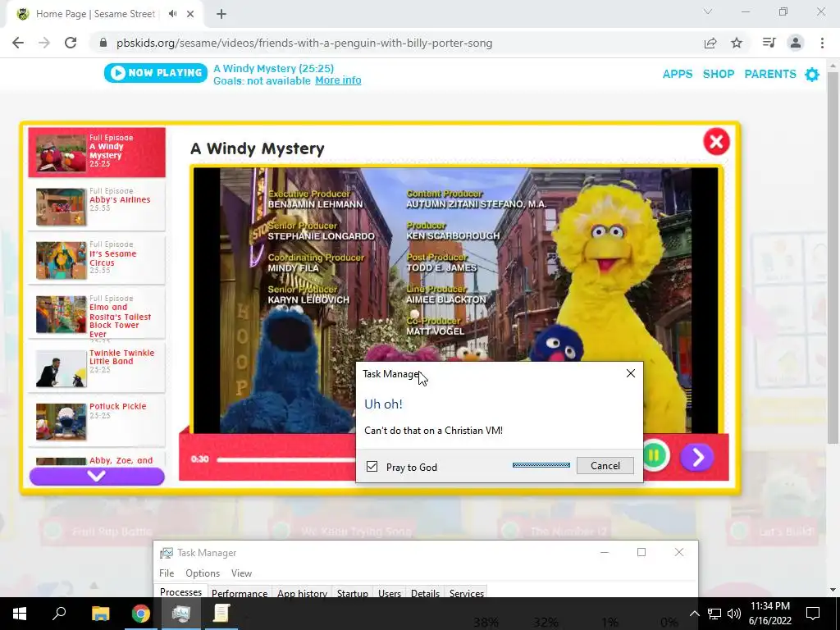Image resolution: width=840 pixels, height=630 pixels.
Task: Skip to next video with purple arrow
Action: 697,457
